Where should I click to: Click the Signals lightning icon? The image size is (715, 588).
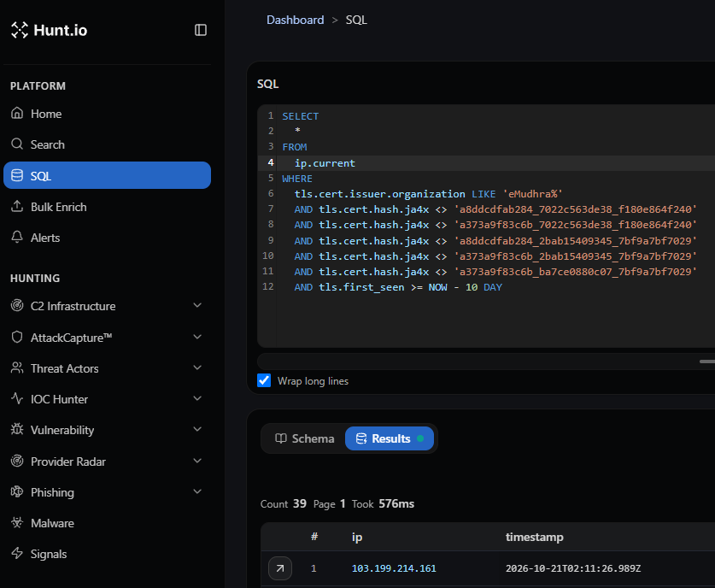tap(17, 553)
